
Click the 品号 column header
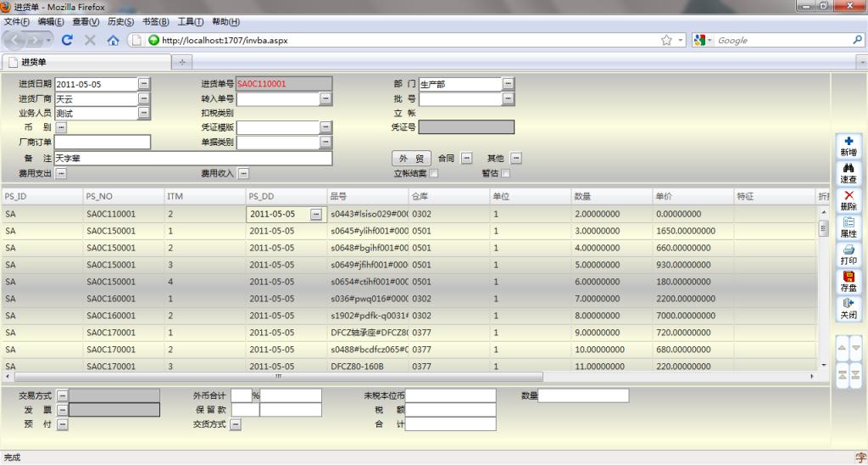[x=368, y=196]
